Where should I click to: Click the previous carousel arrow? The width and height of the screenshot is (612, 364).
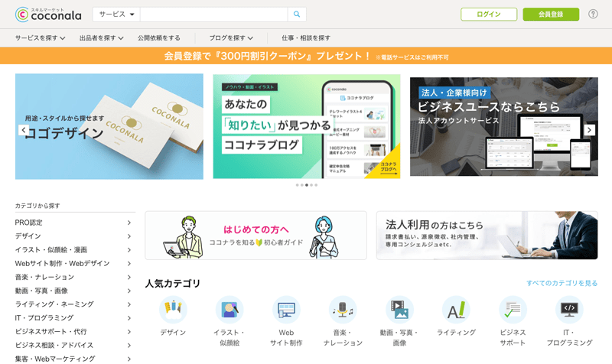point(24,130)
